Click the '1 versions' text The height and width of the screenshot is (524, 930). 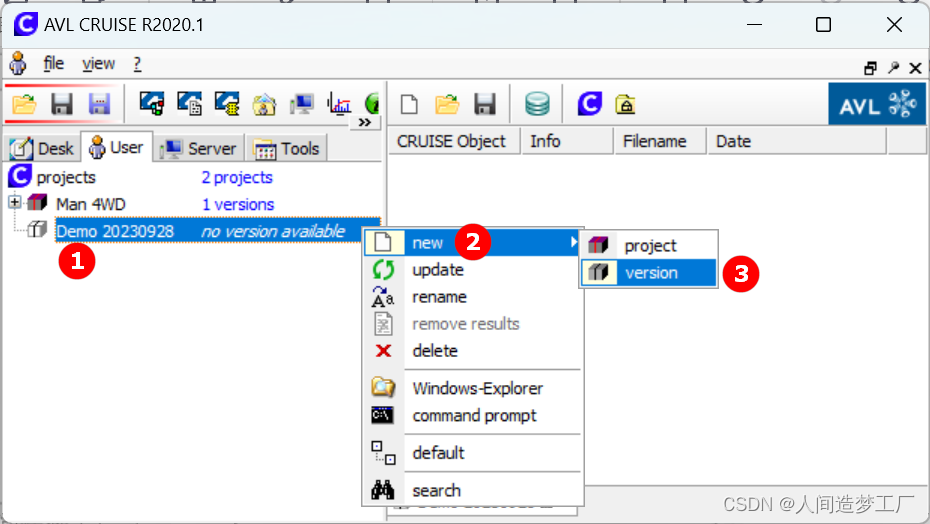[238, 205]
